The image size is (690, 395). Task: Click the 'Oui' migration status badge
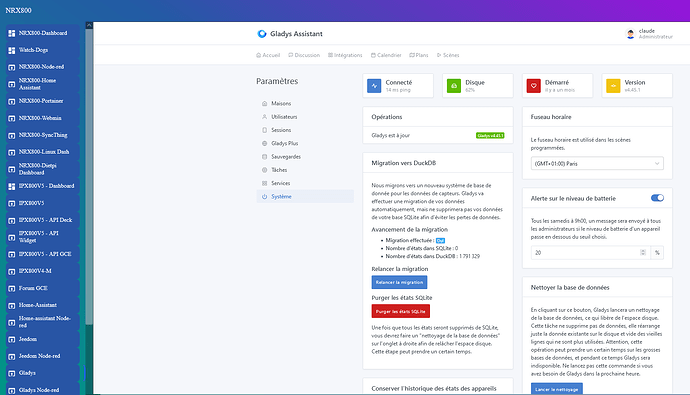pos(440,241)
